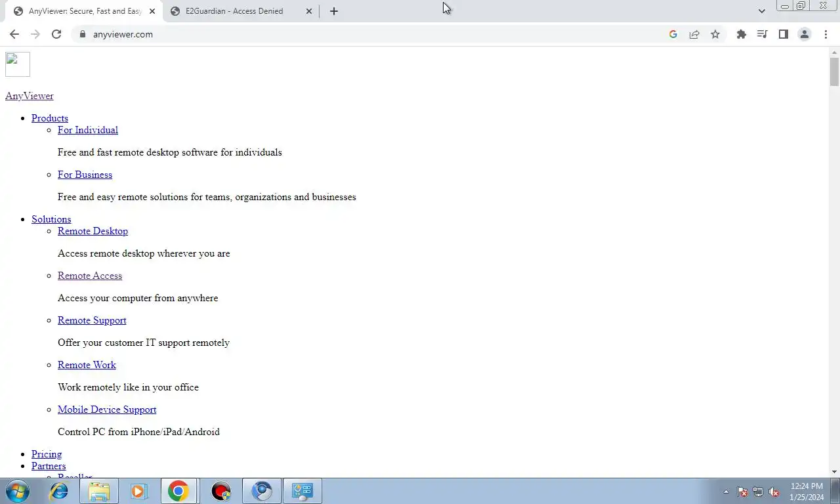Click the vertical scrollbar thumb
Viewport: 840px width, 504px height.
tap(834, 72)
